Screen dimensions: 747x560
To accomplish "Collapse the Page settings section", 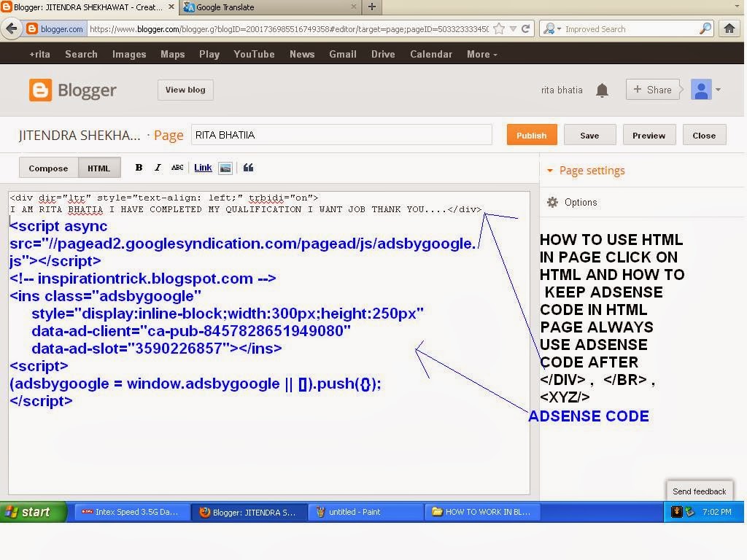I will [550, 171].
